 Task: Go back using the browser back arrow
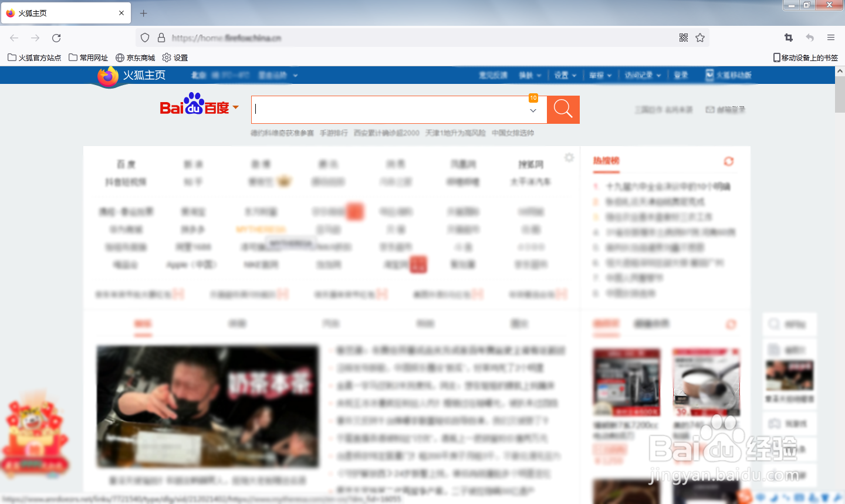14,38
